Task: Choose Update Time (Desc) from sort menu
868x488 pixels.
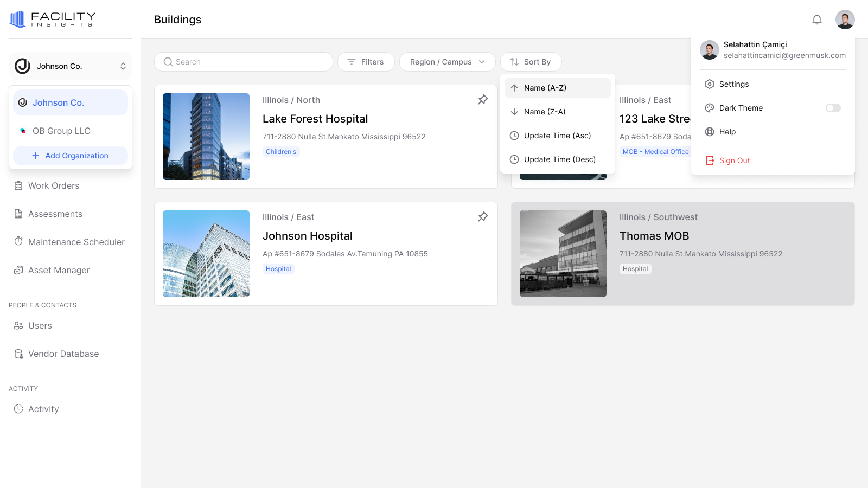Action: (x=558, y=159)
